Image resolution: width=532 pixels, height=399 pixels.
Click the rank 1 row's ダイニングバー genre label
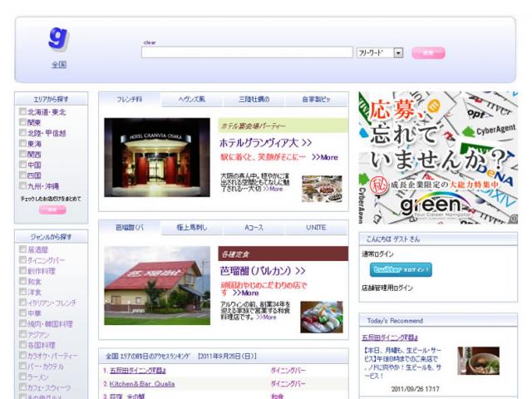coord(288,371)
